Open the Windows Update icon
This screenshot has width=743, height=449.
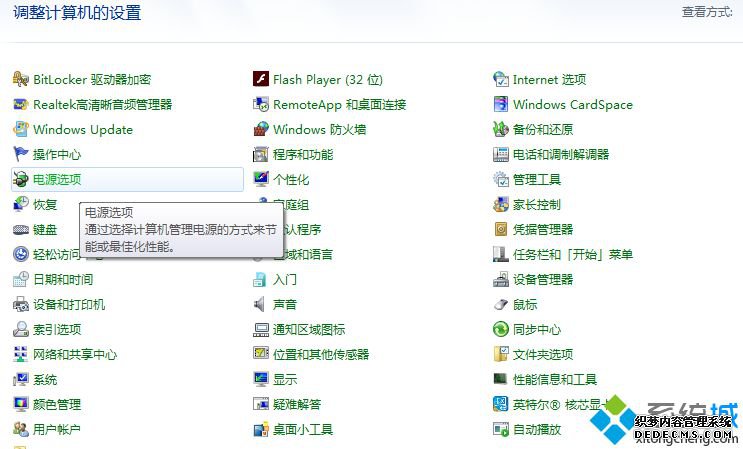(x=21, y=129)
